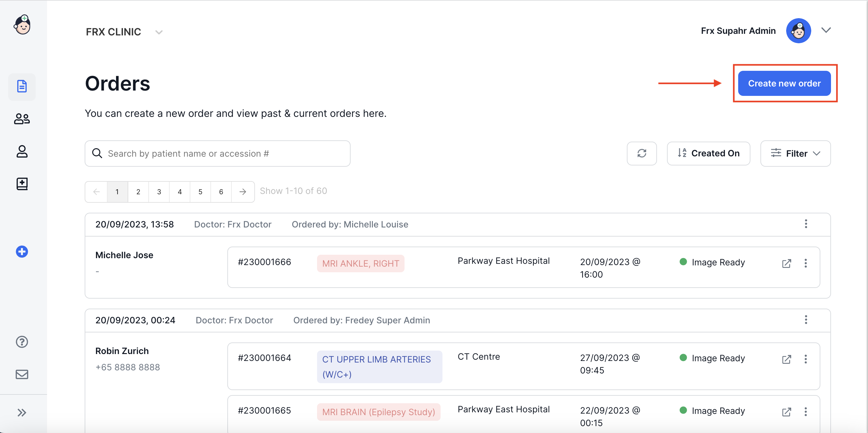Viewport: 868px width, 433px height.
Task: Refresh the orders list
Action: point(642,154)
